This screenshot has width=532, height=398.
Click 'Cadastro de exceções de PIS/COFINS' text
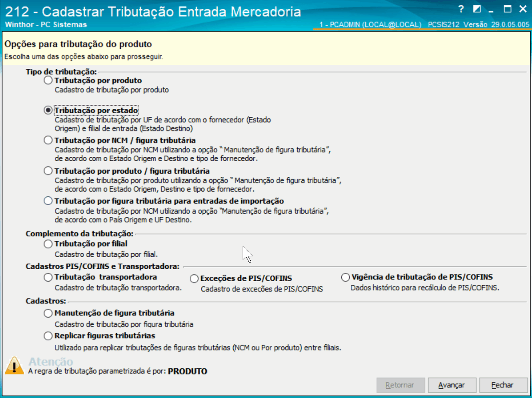[x=262, y=289]
